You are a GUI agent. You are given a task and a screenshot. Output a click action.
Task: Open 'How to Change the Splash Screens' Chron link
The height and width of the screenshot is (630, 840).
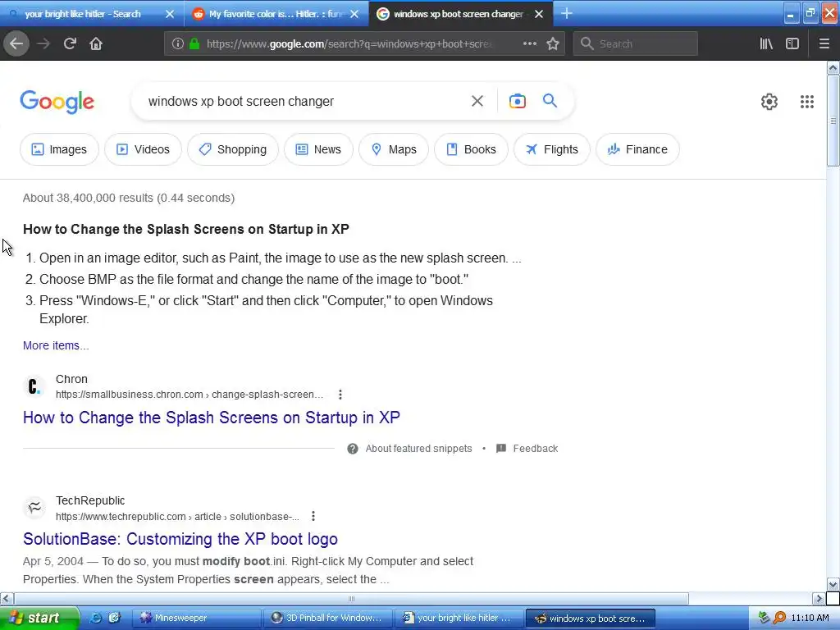212,418
